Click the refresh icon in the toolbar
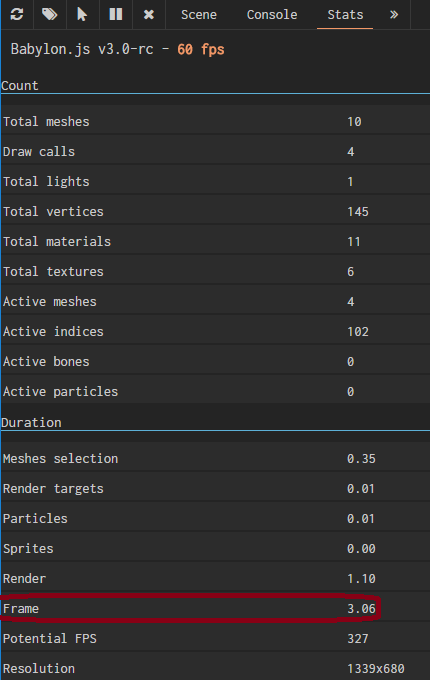430x680 pixels. pos(17,14)
